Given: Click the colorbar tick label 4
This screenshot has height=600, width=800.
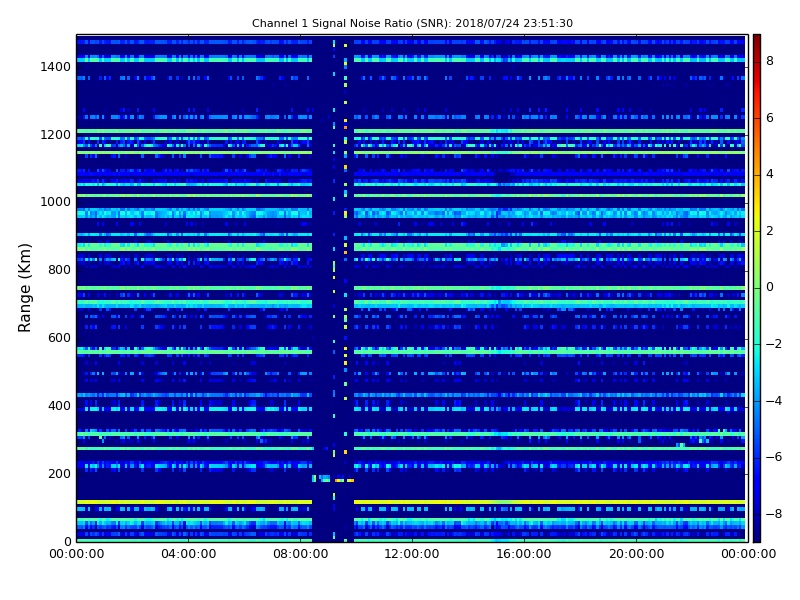Looking at the screenshot, I should [x=770, y=174].
